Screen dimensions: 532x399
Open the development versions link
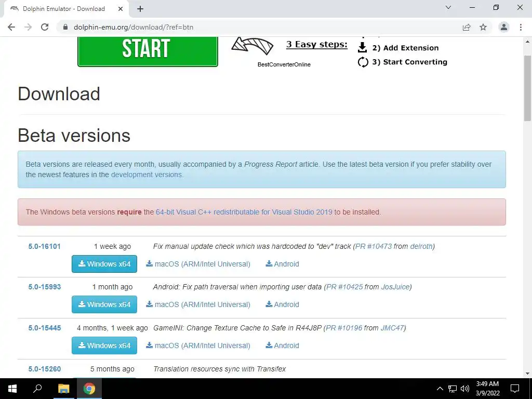coord(147,175)
